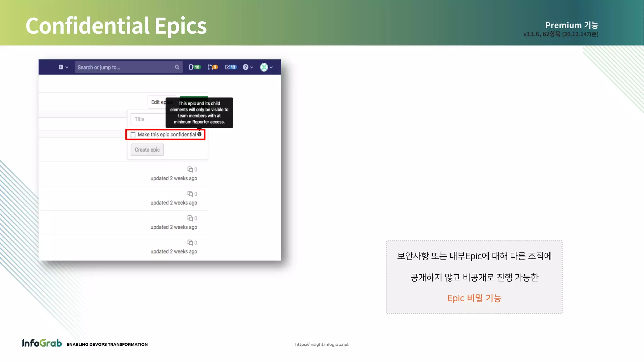Screen dimensions: 644x362
Task: Click the epic Title input field
Action: [x=148, y=119]
